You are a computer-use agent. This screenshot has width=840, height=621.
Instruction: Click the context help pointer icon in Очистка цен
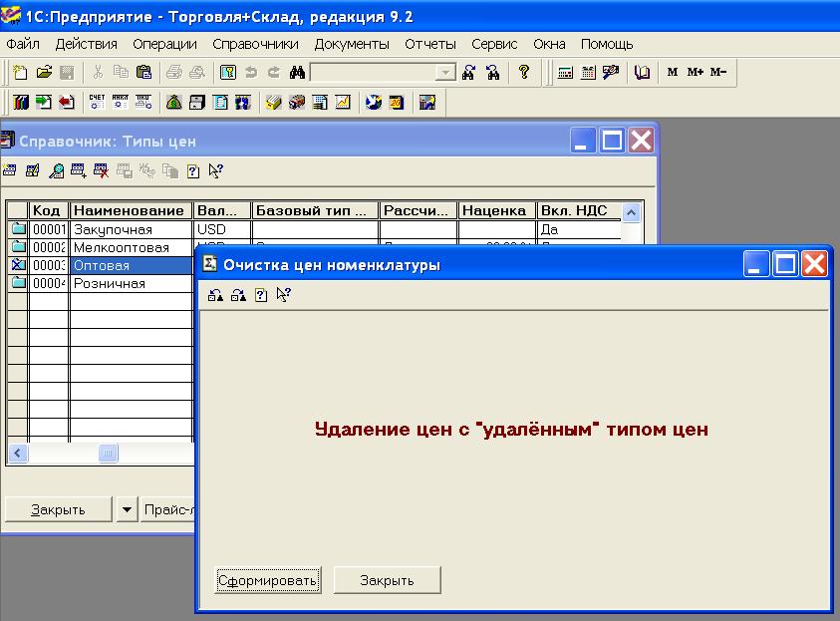(x=283, y=295)
